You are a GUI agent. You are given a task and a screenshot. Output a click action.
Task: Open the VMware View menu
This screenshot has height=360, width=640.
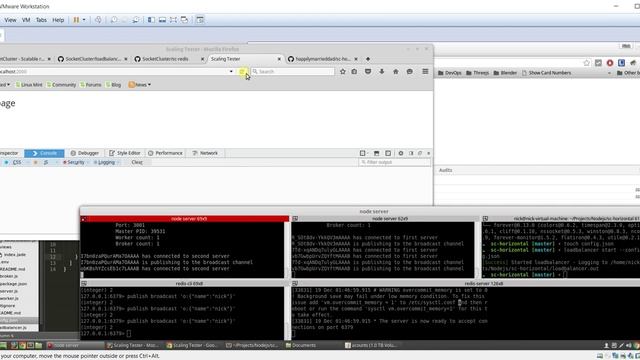tap(10, 20)
